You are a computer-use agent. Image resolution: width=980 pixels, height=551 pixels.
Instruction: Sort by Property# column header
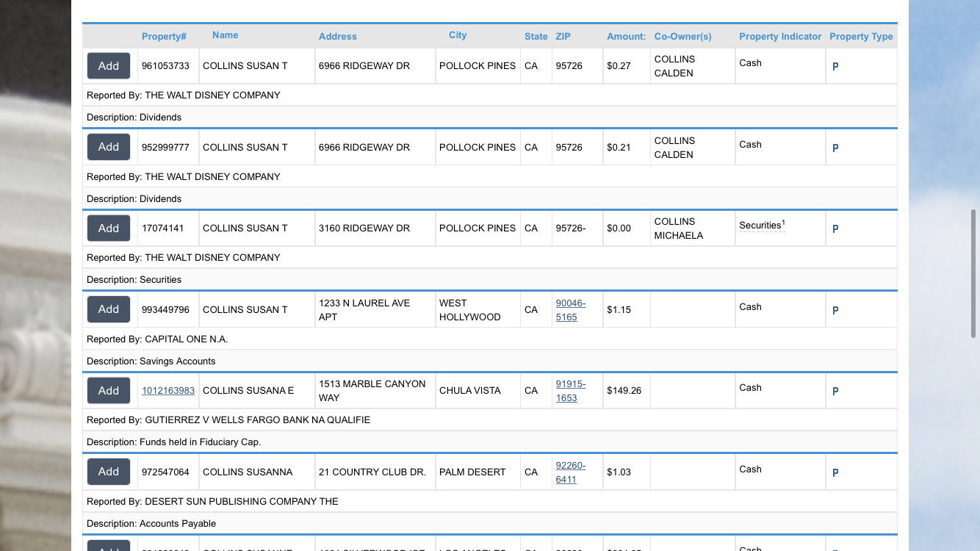(164, 37)
